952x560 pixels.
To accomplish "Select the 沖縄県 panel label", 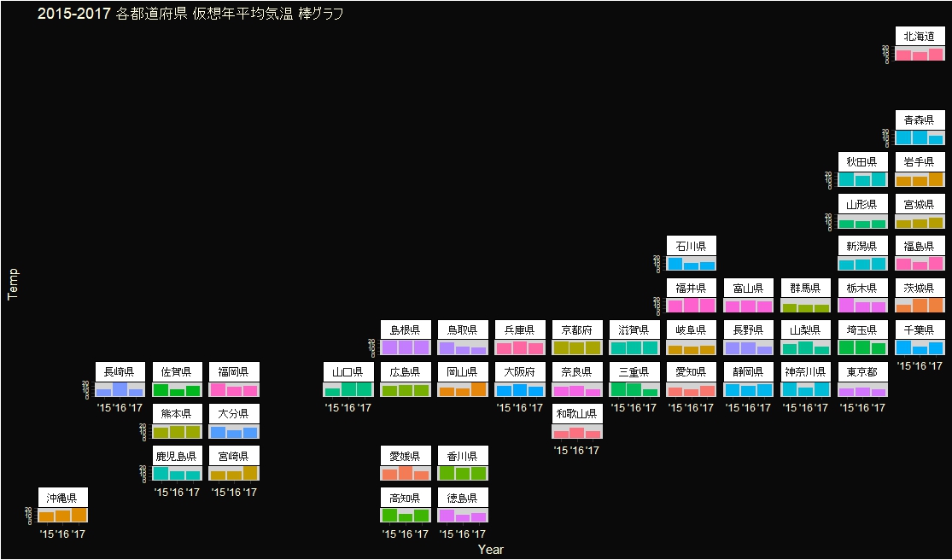I will pos(62,499).
